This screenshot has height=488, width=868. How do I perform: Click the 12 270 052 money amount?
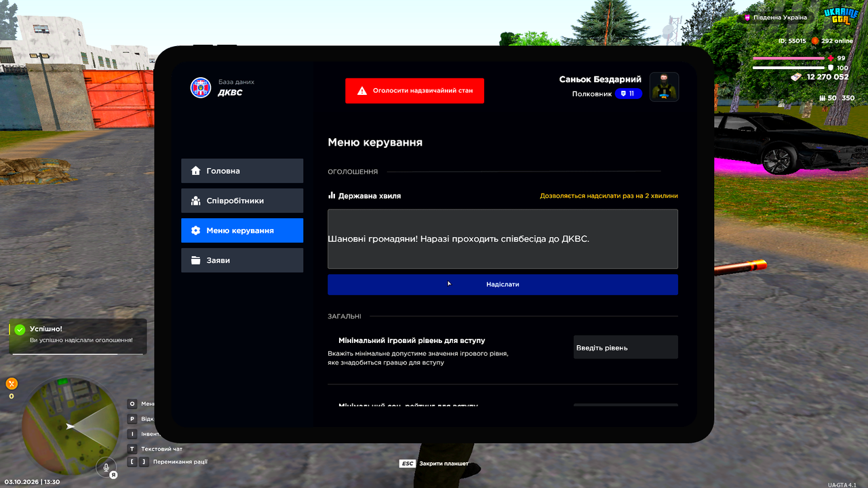pyautogui.click(x=827, y=77)
